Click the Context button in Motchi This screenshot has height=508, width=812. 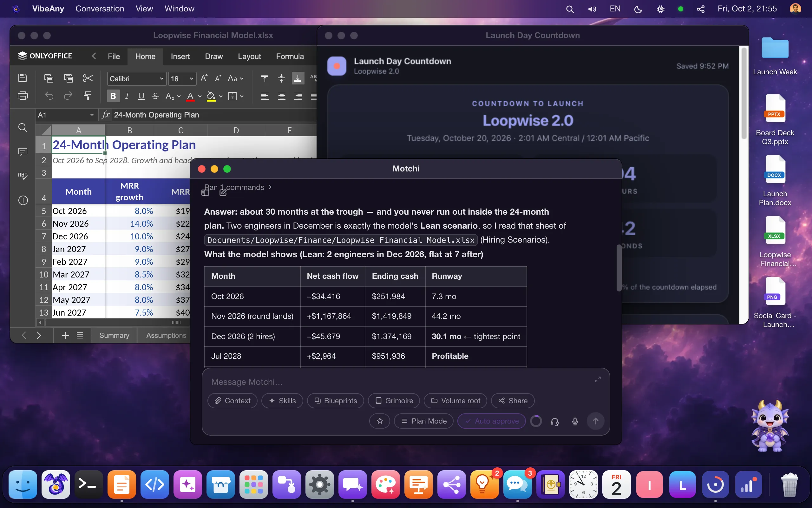(x=232, y=400)
